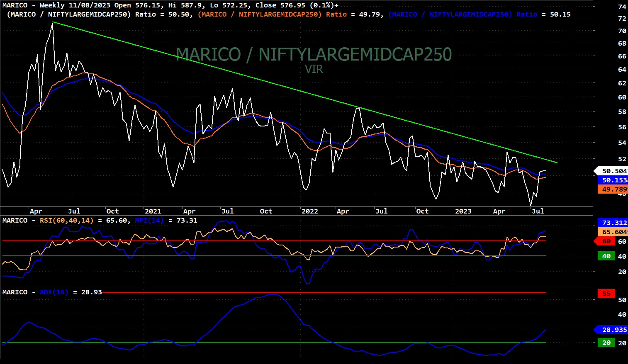
Task: Click the 58 value on the price axis
Action: (622, 112)
